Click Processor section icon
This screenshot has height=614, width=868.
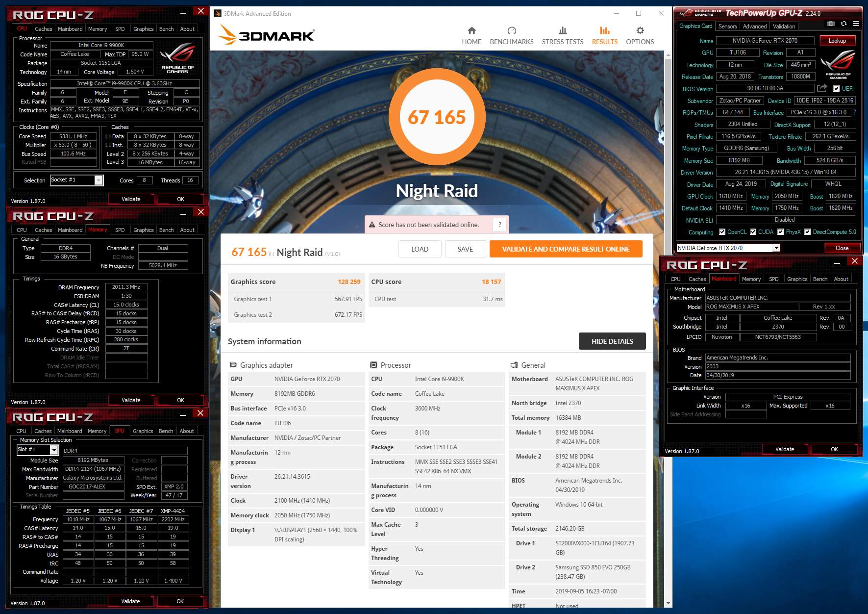(x=373, y=365)
